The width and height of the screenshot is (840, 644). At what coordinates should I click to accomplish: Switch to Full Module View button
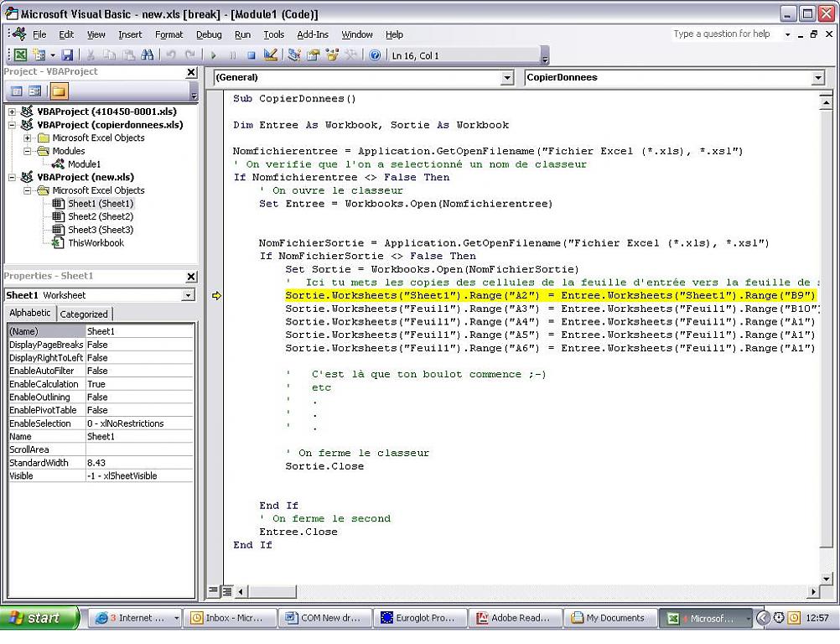coord(226,591)
